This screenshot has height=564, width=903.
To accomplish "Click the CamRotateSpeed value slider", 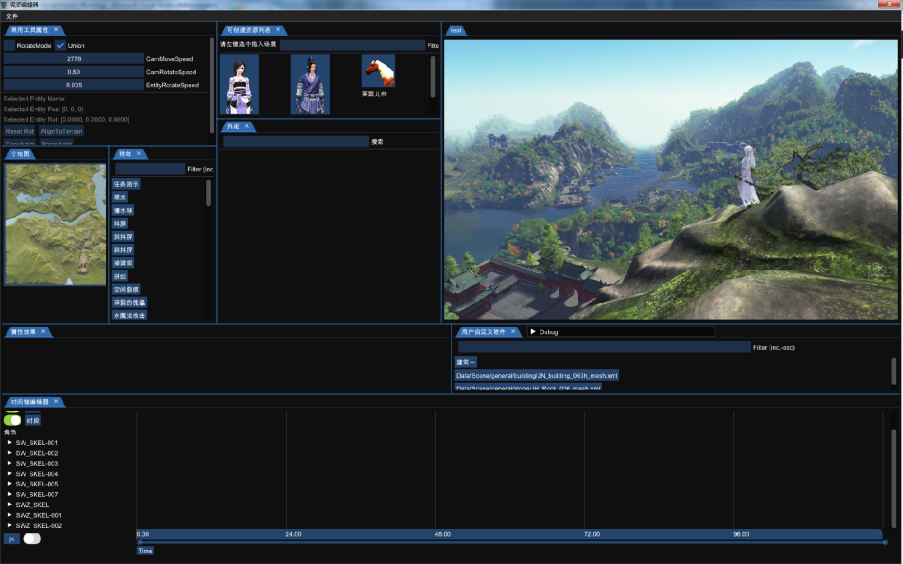I will click(74, 71).
